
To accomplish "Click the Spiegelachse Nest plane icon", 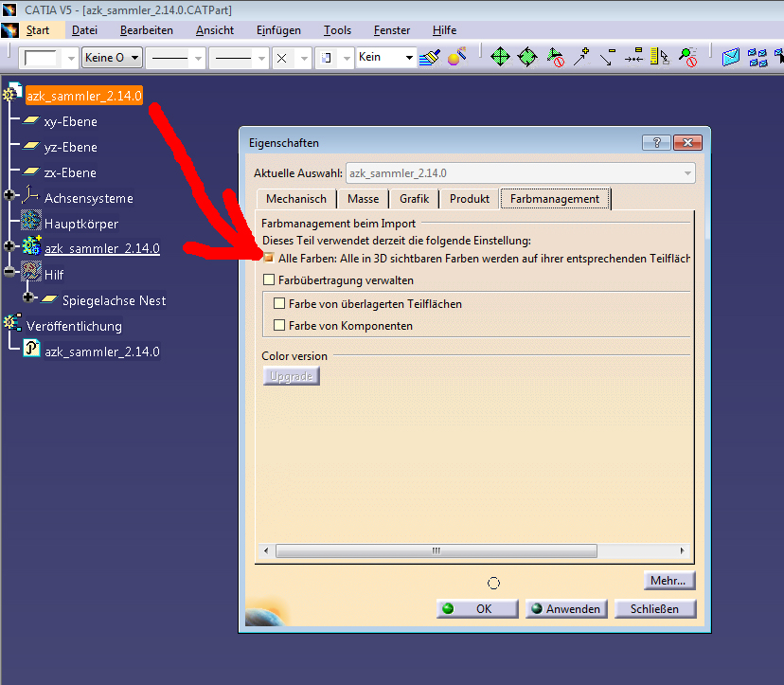I will tap(49, 299).
